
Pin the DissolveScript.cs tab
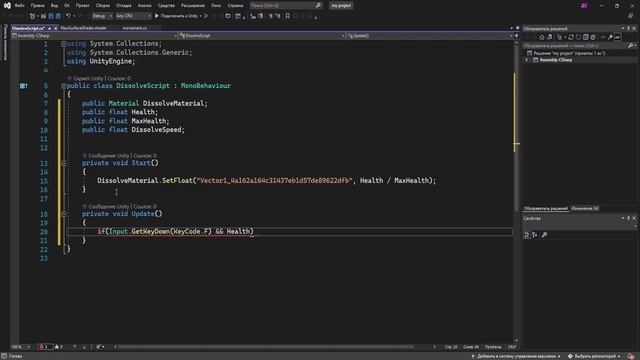(49, 28)
